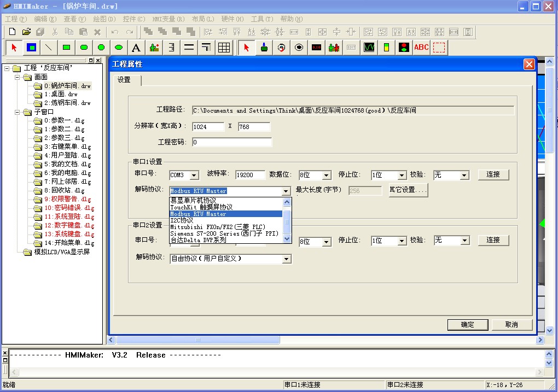Cancel with the 取消 button
The width and height of the screenshot is (558, 392).
point(512,325)
